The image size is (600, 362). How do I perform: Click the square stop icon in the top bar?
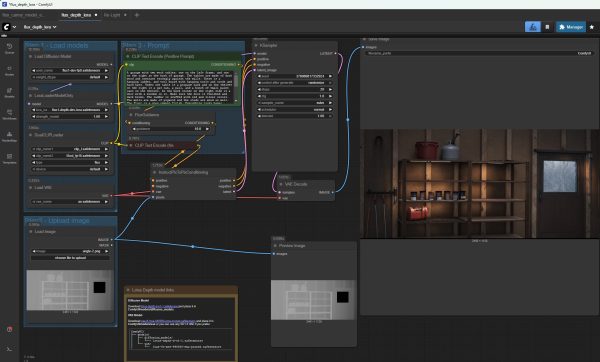pyautogui.click(x=547, y=27)
